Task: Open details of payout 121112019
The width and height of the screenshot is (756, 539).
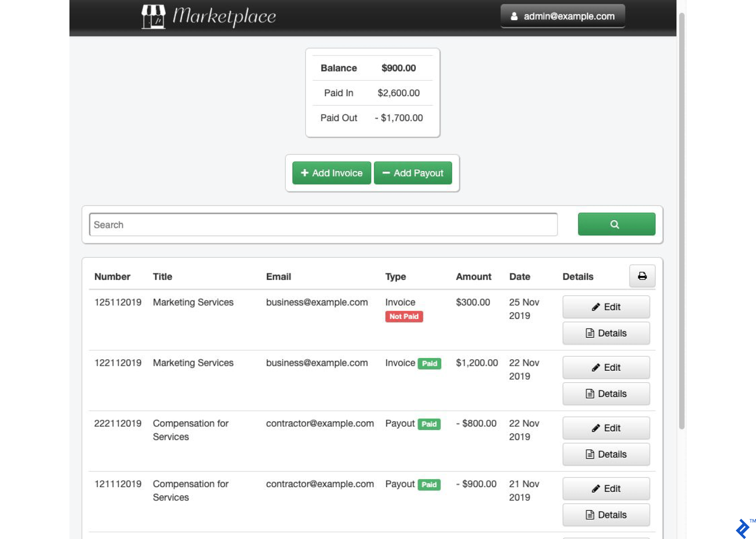Action: pos(606,515)
